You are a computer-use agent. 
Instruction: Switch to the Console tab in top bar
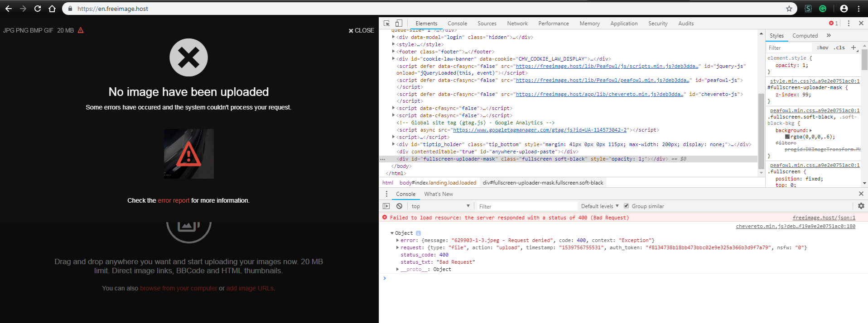click(x=457, y=24)
